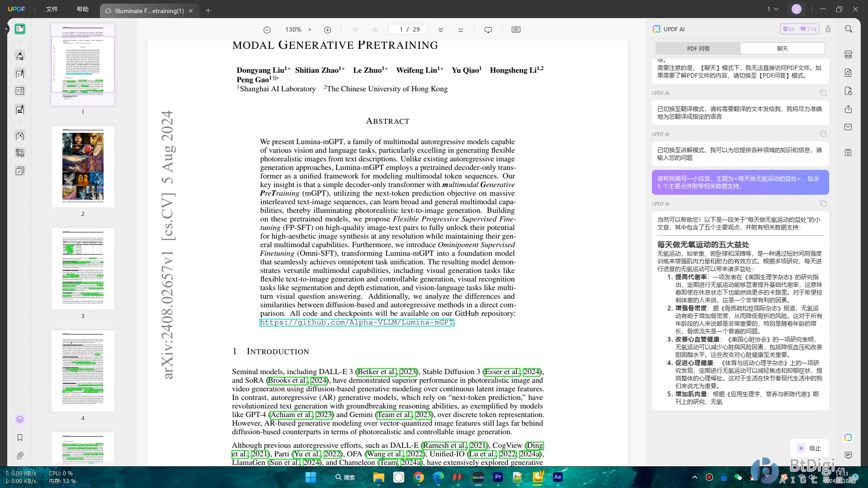Open a new tab with plus button
Image resolution: width=868 pixels, height=488 pixels.
pos(208,10)
